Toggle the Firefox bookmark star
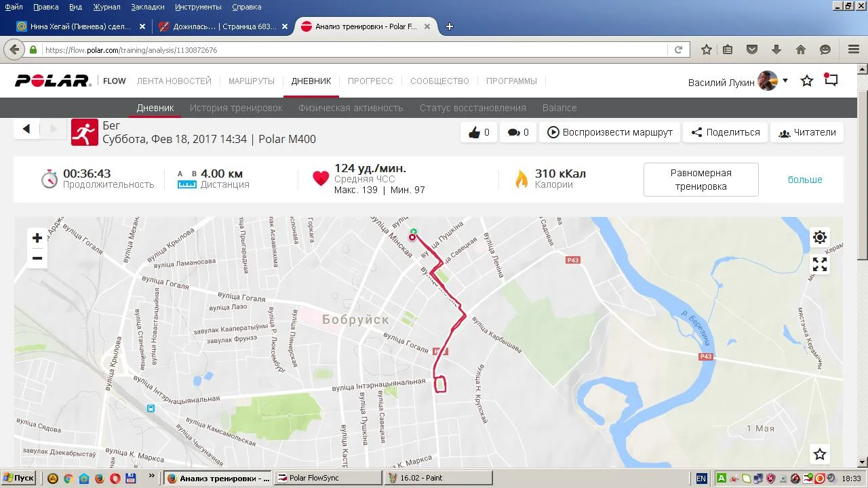This screenshot has height=488, width=868. pos(707,49)
